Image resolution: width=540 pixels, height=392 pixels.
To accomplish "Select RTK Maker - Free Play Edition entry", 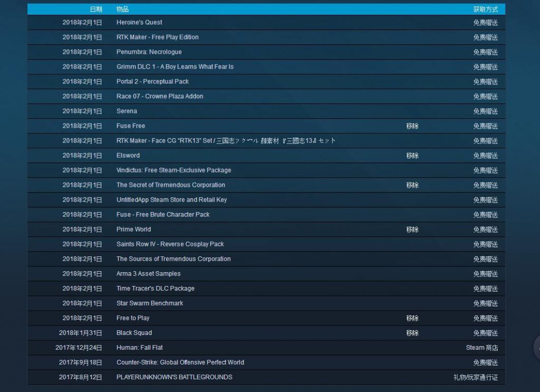I will [157, 37].
